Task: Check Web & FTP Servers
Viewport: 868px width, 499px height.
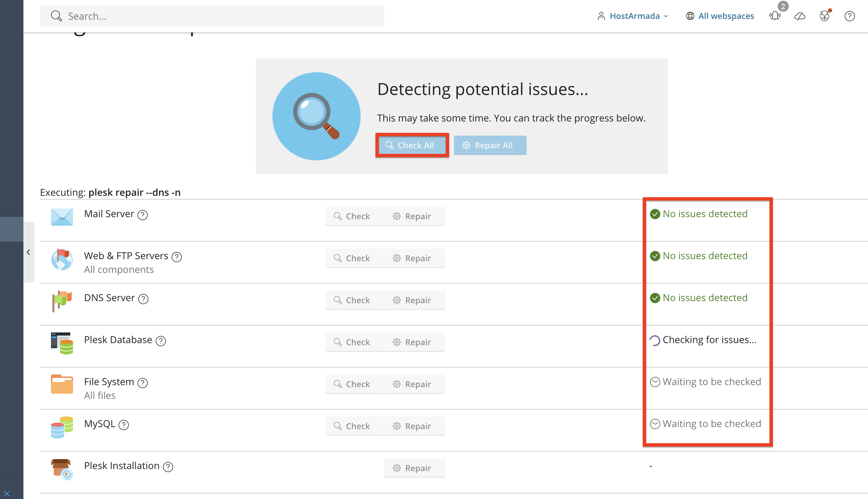Action: click(x=354, y=258)
